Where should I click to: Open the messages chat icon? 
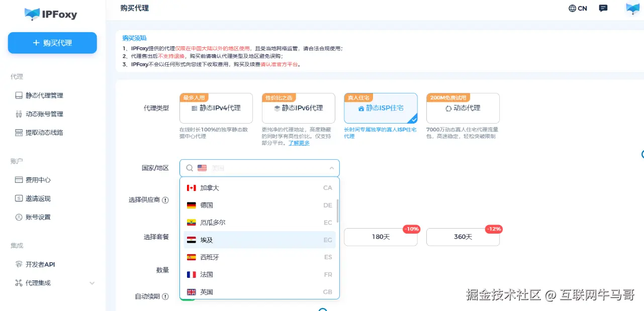(604, 9)
